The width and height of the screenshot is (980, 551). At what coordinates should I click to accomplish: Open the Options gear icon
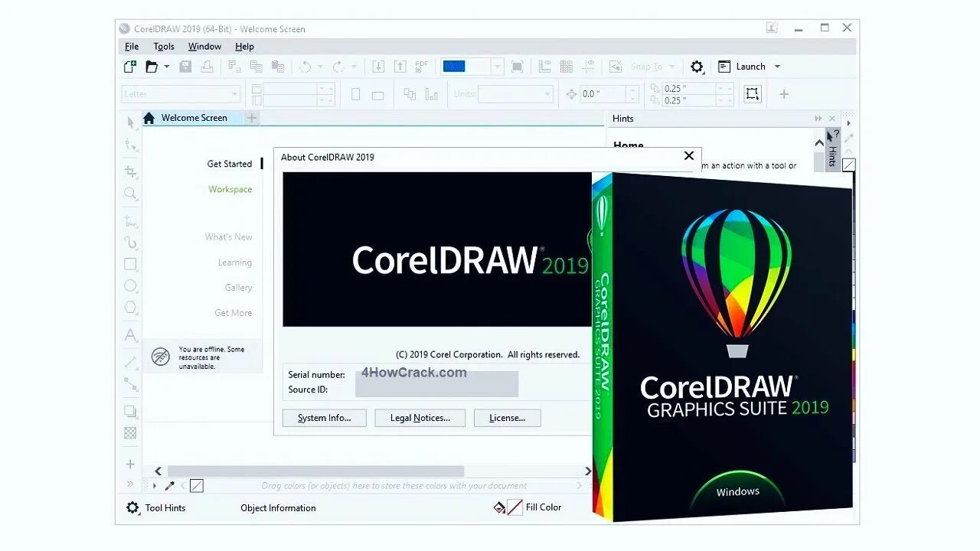[697, 67]
